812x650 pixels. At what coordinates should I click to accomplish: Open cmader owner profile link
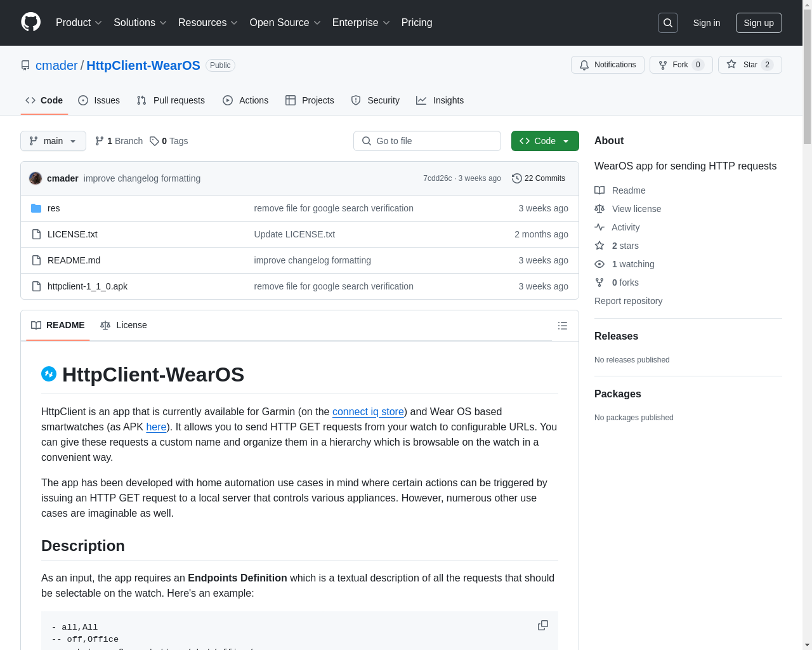click(x=56, y=65)
